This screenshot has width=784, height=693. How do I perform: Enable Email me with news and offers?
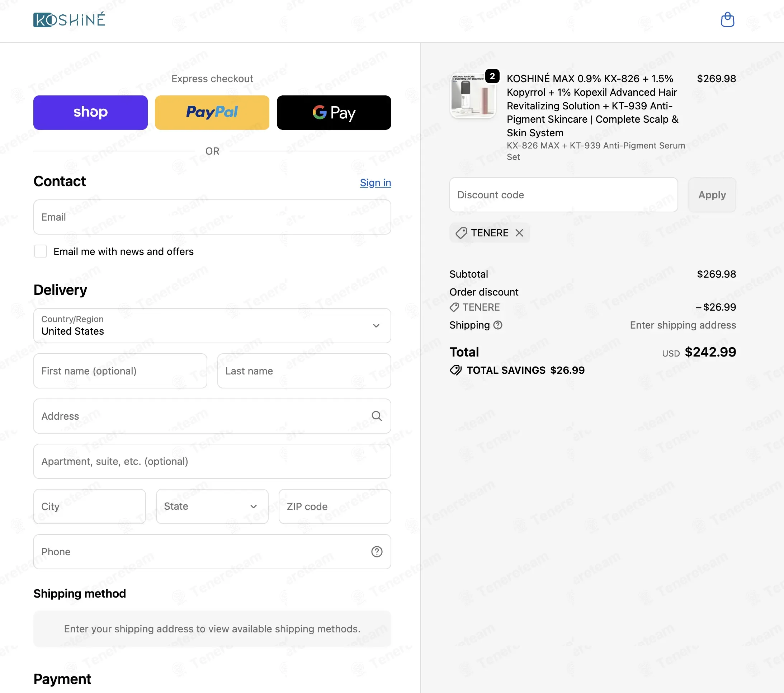40,251
